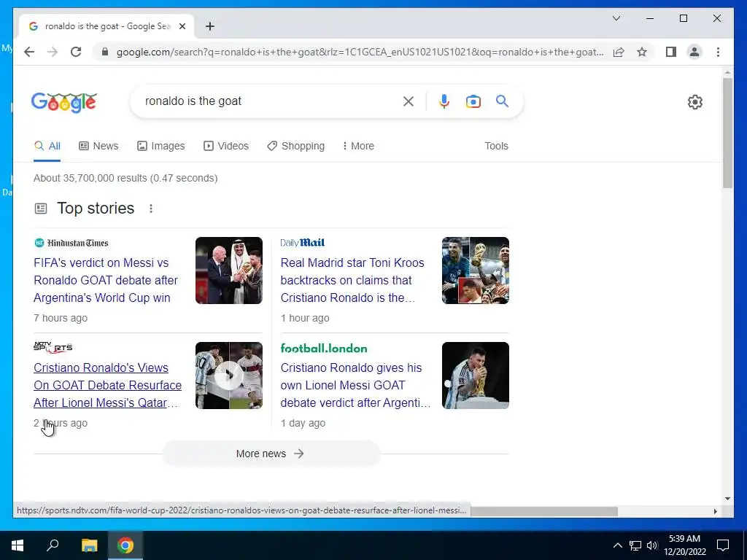This screenshot has width=747, height=560.
Task: Show hidden system tray icons
Action: (x=617, y=545)
